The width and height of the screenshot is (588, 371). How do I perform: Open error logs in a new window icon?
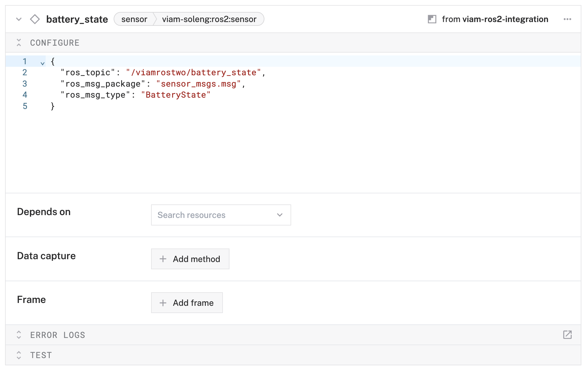(567, 335)
